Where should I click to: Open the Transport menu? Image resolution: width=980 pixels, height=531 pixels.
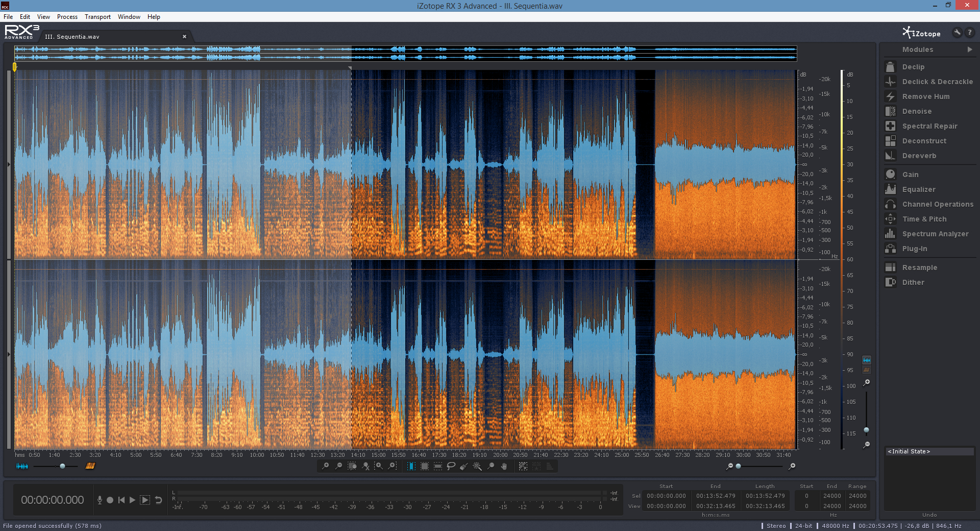pyautogui.click(x=97, y=17)
